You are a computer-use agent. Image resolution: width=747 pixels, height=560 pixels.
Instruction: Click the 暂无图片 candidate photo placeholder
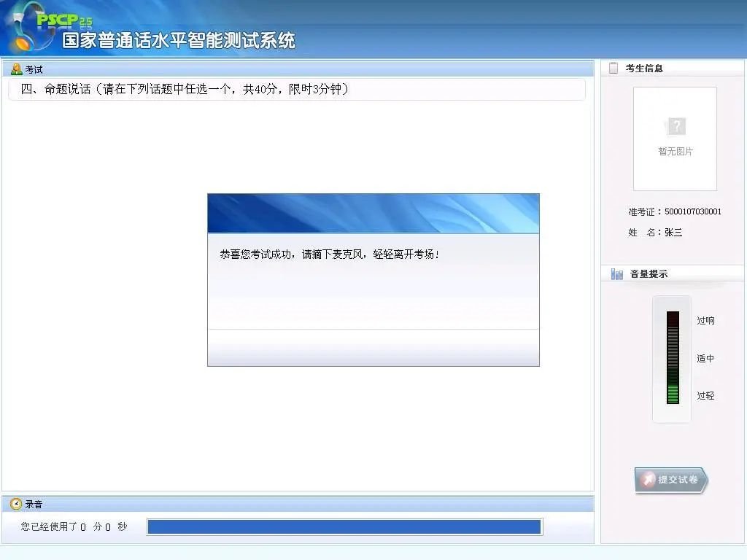(x=675, y=139)
